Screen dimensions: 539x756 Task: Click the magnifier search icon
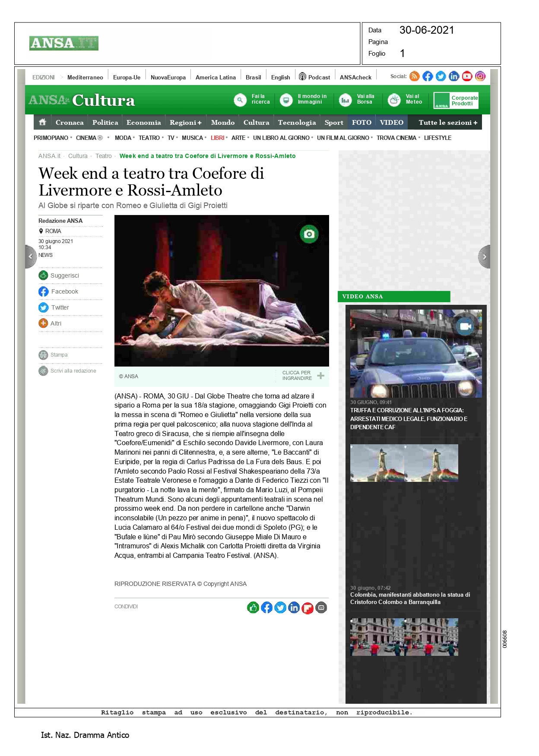click(240, 100)
